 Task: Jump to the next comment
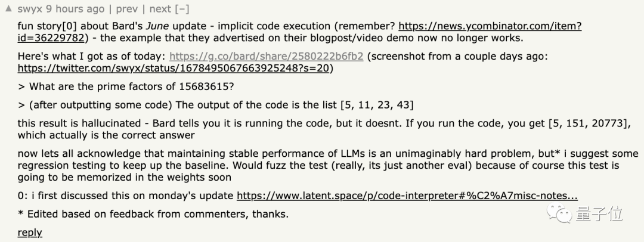(160, 8)
